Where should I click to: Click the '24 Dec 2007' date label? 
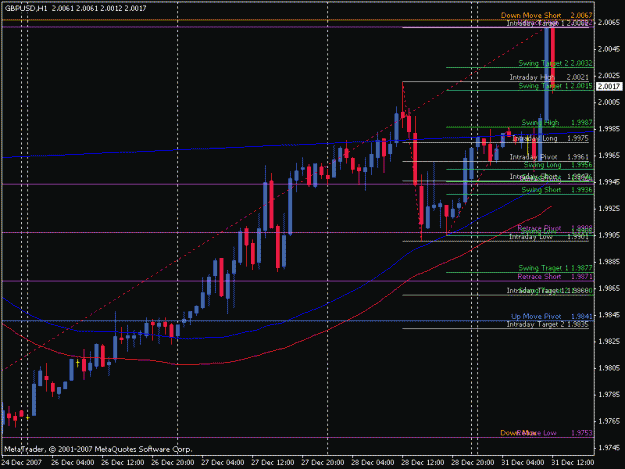tap(21, 463)
